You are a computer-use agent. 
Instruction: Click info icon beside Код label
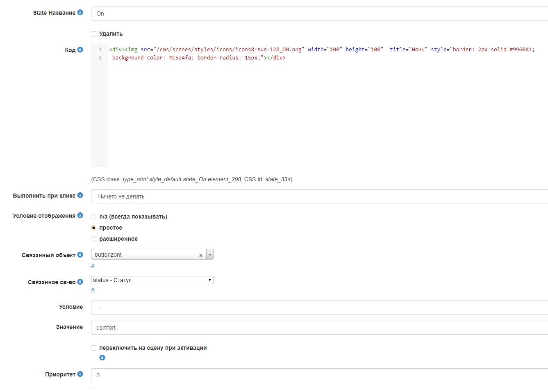[x=80, y=50]
